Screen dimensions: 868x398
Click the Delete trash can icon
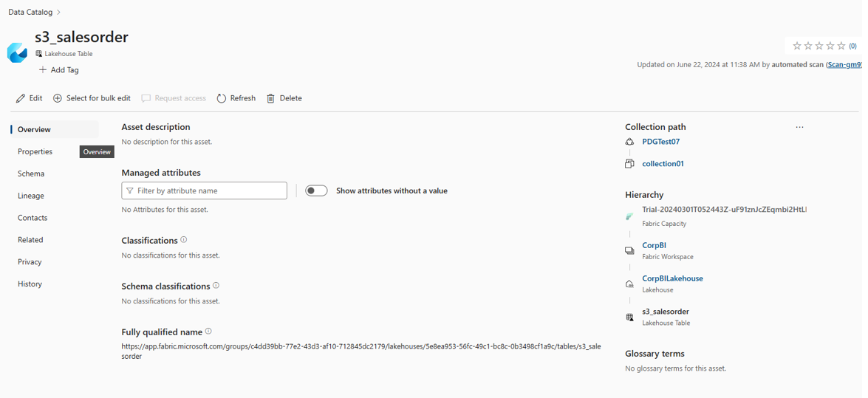270,98
